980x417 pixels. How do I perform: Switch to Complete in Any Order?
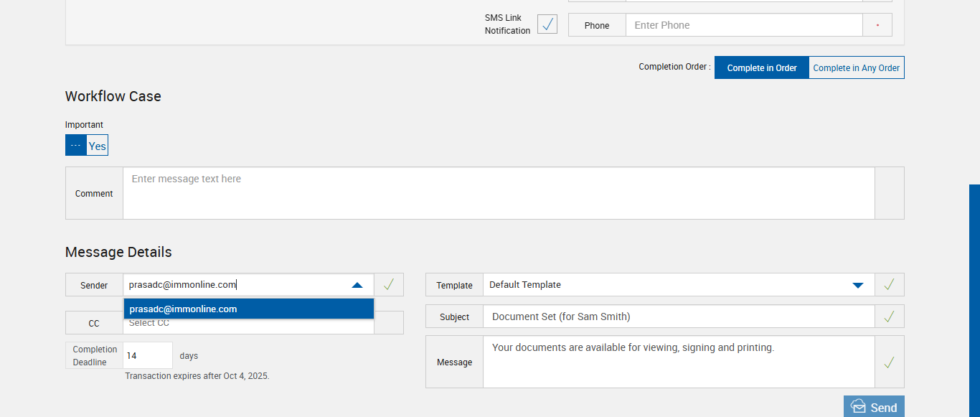tap(856, 68)
